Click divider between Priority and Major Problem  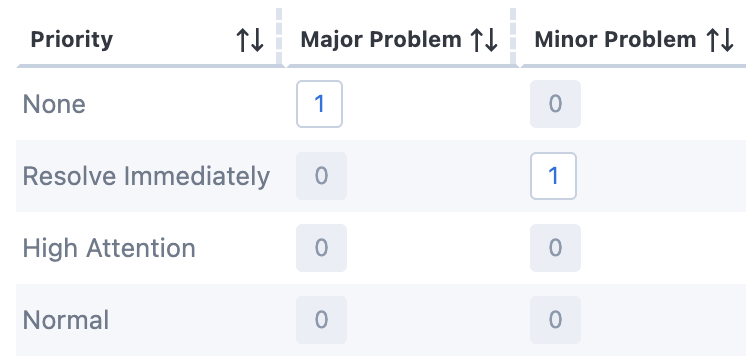(279, 36)
